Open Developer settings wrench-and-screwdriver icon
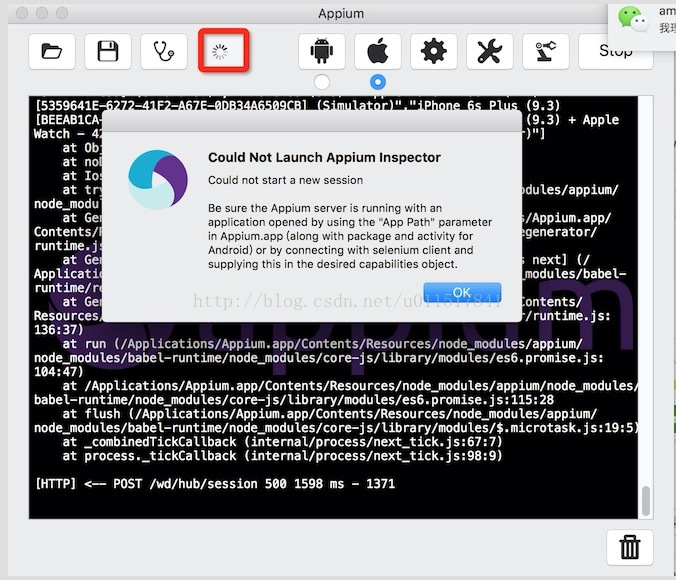This screenshot has width=676, height=580. (x=490, y=52)
